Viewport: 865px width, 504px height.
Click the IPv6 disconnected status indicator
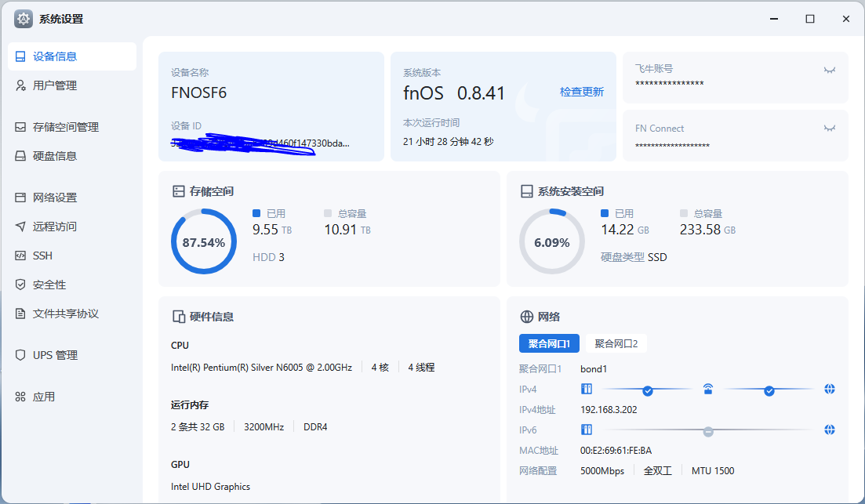click(x=708, y=431)
